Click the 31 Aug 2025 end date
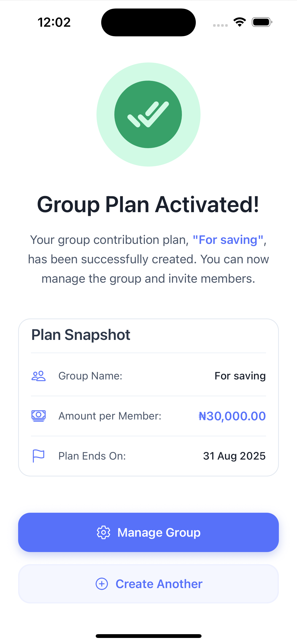The image size is (297, 644). 234,456
